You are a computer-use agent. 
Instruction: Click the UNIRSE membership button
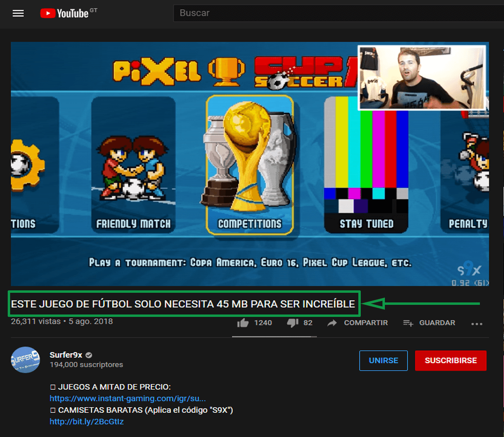(383, 360)
